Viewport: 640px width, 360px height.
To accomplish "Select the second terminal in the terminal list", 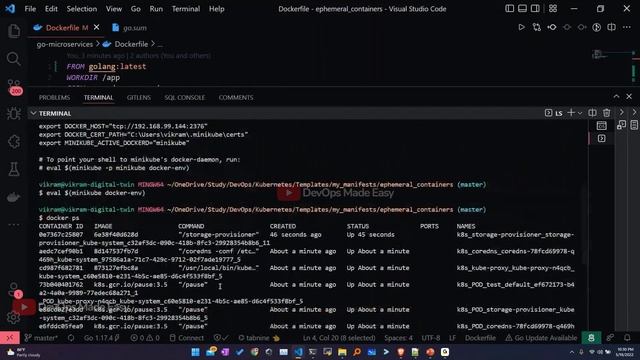I will click(602, 138).
